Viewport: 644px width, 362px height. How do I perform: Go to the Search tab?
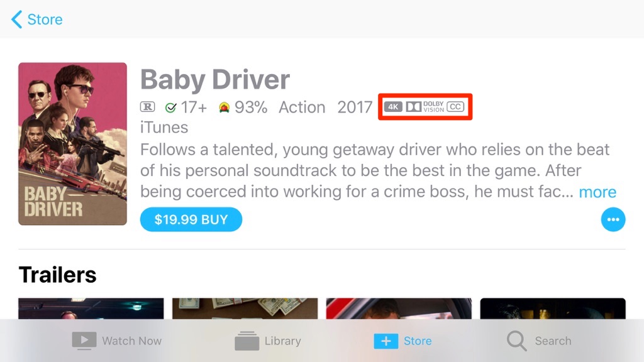click(x=539, y=341)
